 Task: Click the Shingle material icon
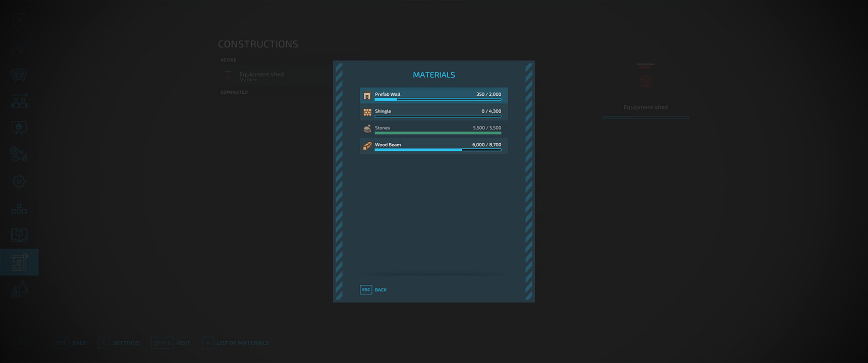pyautogui.click(x=367, y=112)
